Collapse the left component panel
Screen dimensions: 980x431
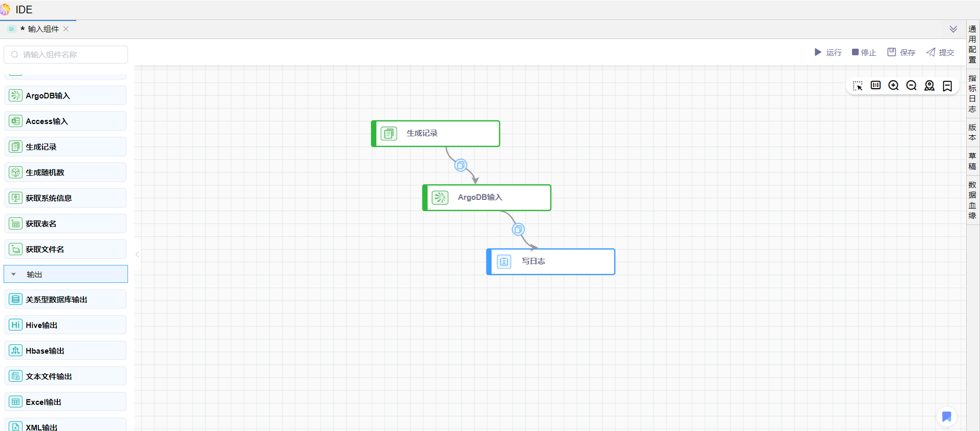(x=137, y=254)
